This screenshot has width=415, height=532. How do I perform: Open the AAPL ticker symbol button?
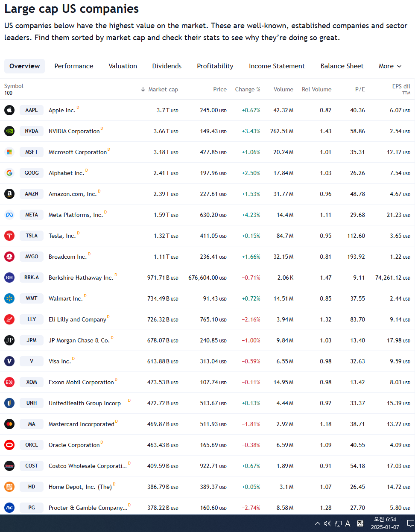pyautogui.click(x=32, y=110)
